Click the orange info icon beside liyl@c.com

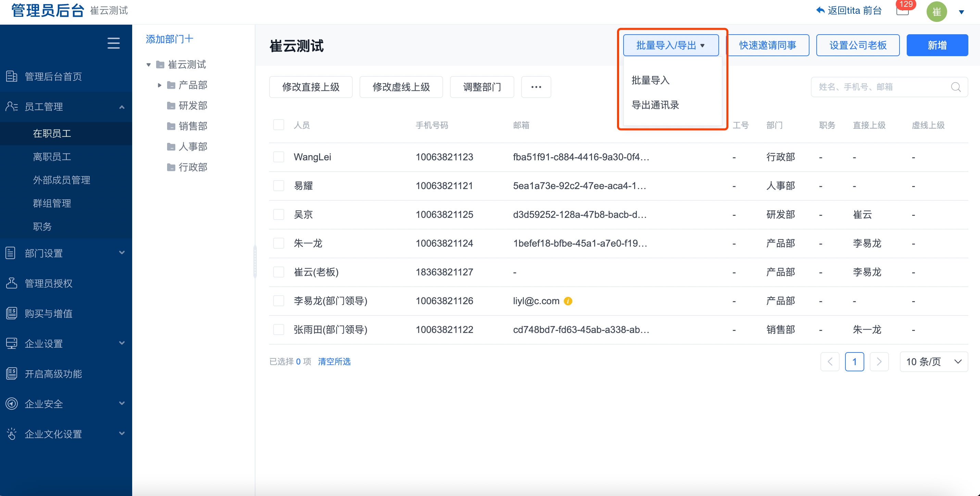[568, 301]
